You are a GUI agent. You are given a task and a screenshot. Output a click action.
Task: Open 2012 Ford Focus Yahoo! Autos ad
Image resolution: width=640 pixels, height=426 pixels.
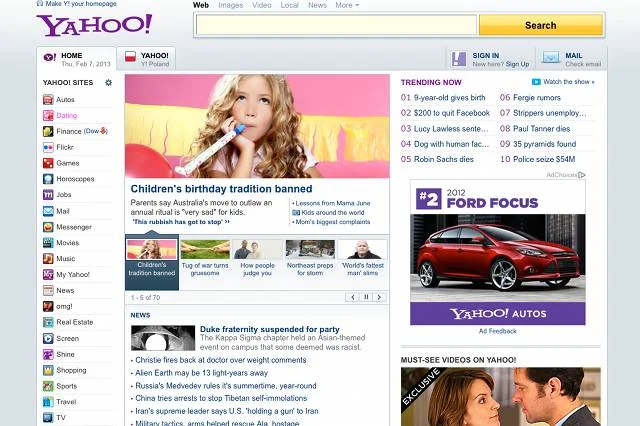(498, 253)
